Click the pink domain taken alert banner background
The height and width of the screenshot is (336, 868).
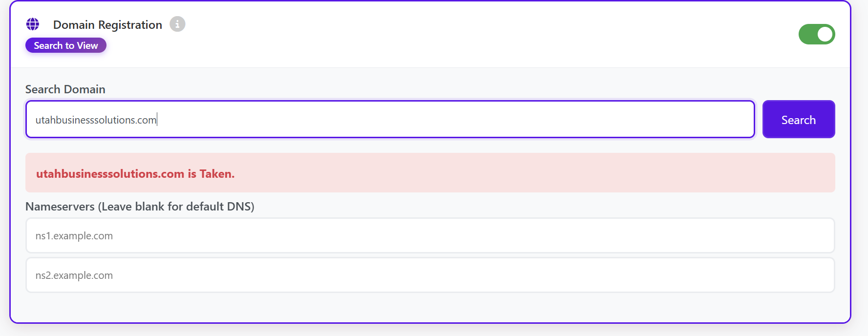tap(537, 173)
